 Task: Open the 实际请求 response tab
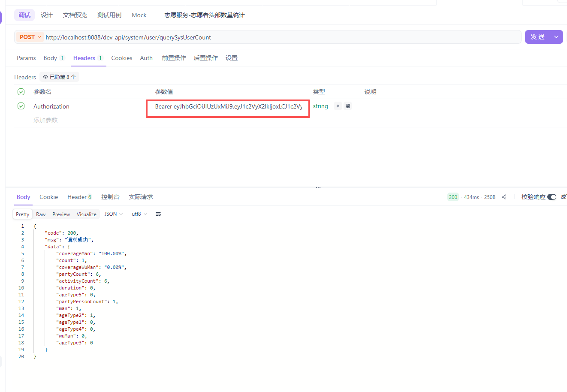coord(141,197)
